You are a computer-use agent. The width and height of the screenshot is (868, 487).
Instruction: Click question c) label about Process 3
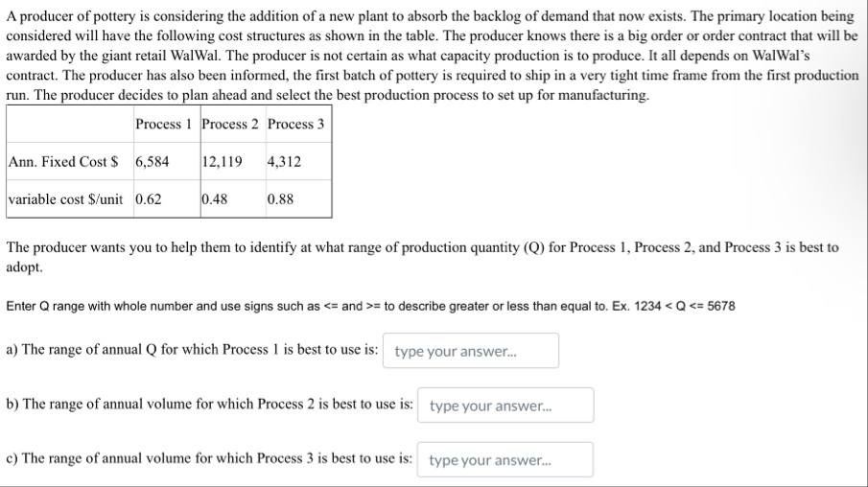pos(209,458)
